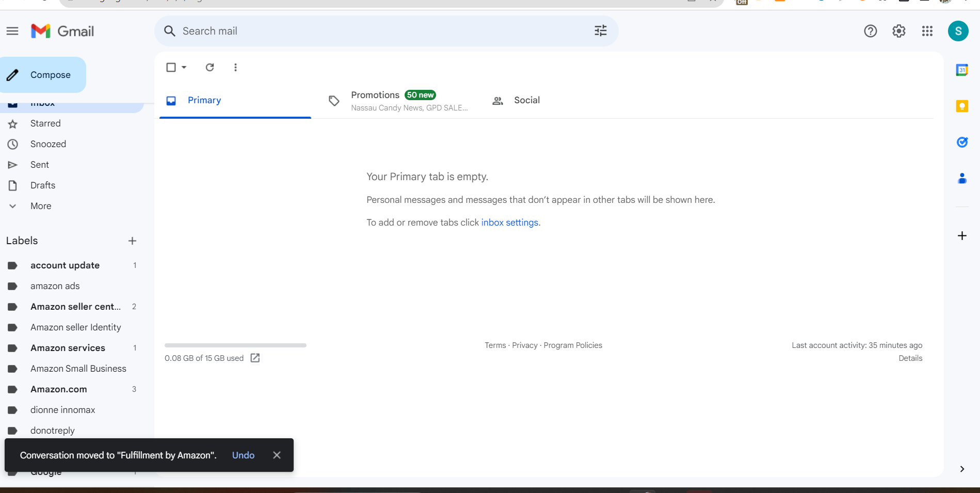The height and width of the screenshot is (493, 980).
Task: Open the select dropdown arrow
Action: point(184,67)
